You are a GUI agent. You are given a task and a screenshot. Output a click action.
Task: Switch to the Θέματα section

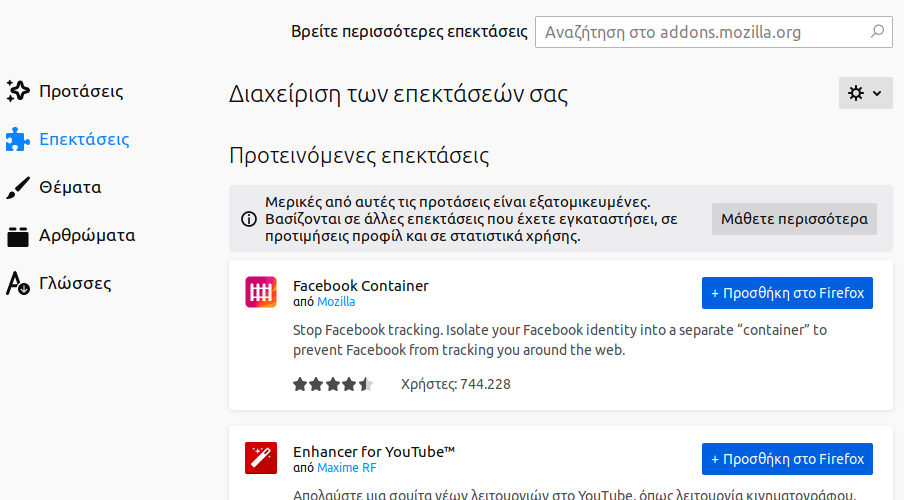coord(70,187)
